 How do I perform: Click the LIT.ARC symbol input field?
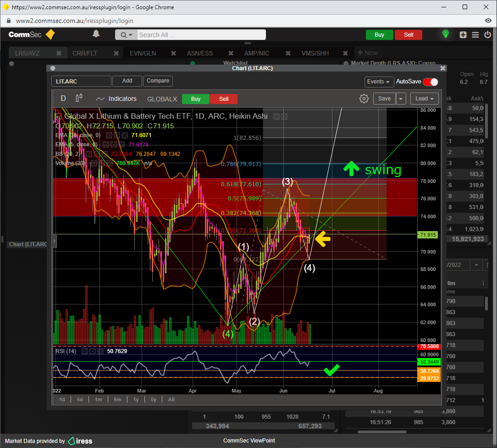click(x=81, y=82)
